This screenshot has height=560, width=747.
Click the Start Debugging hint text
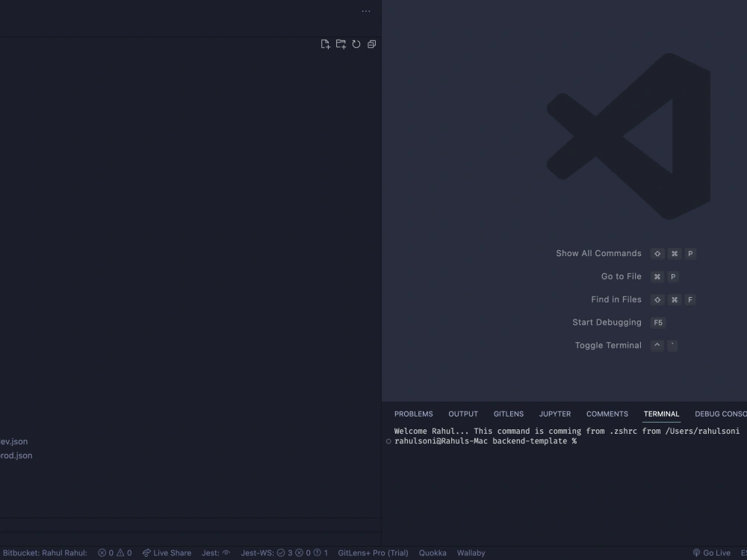tap(607, 323)
